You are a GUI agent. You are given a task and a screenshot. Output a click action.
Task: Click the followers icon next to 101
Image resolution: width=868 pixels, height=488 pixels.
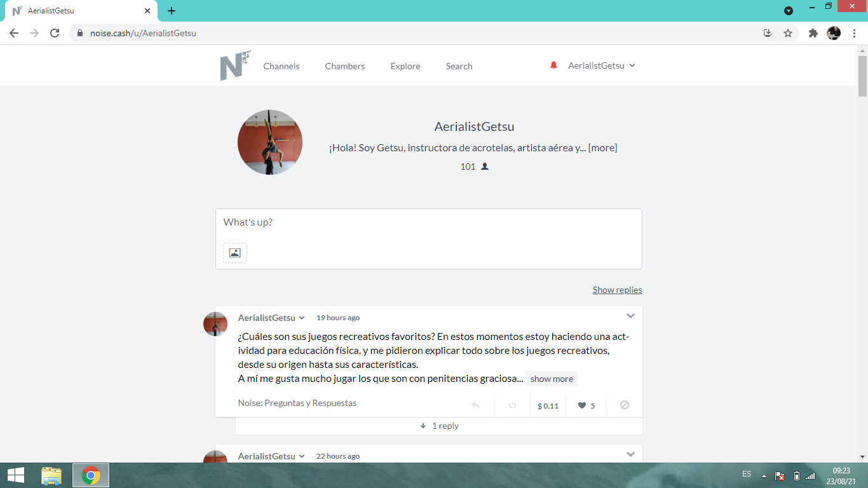[x=485, y=166]
